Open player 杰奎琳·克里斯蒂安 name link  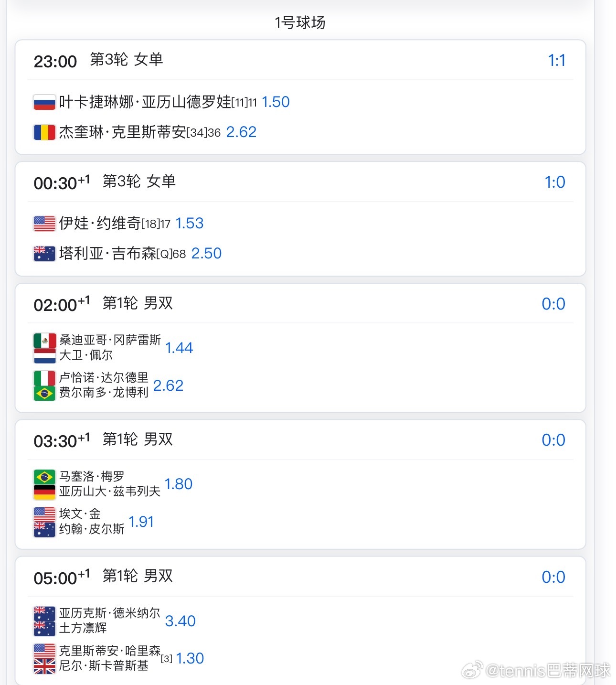pos(122,132)
